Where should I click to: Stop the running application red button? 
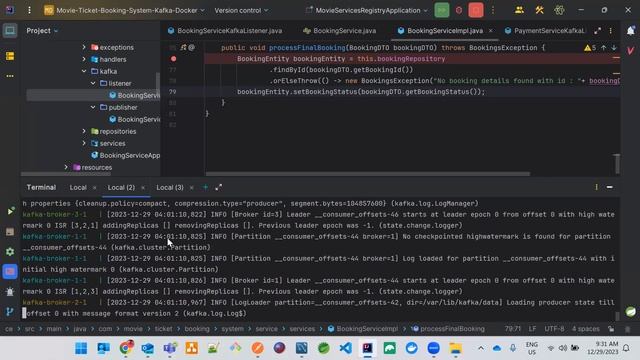coord(476,10)
